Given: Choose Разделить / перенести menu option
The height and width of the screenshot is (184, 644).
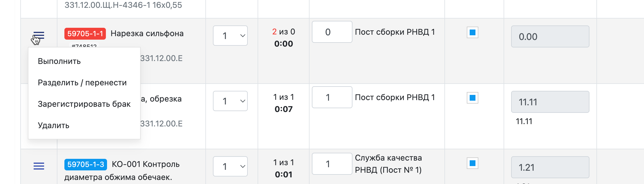Looking at the screenshot, I should 82,83.
